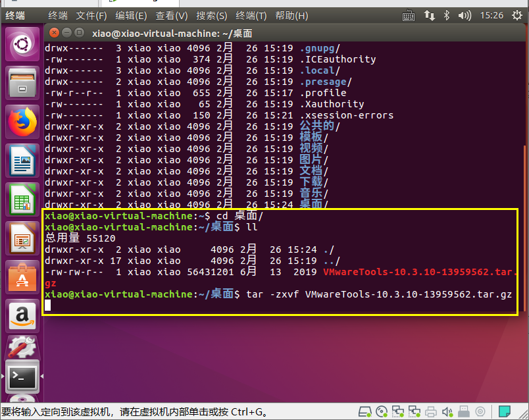
Task: Open Amazon launcher in dock
Action: point(22,316)
